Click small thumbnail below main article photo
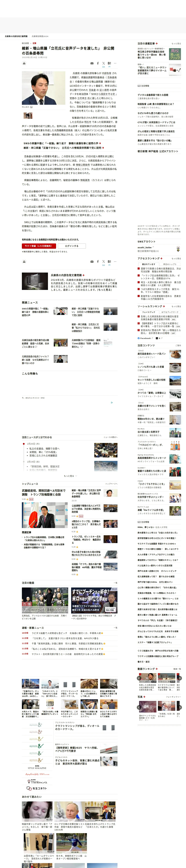186x868 pixels. [x=28, y=116]
